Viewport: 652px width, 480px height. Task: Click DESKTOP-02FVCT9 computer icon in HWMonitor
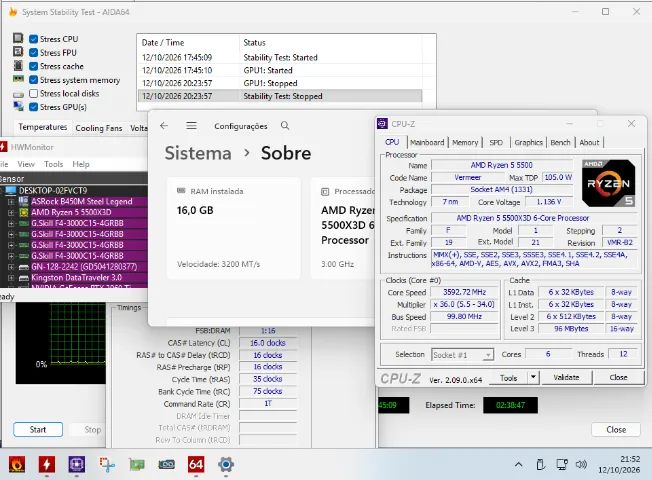point(10,191)
